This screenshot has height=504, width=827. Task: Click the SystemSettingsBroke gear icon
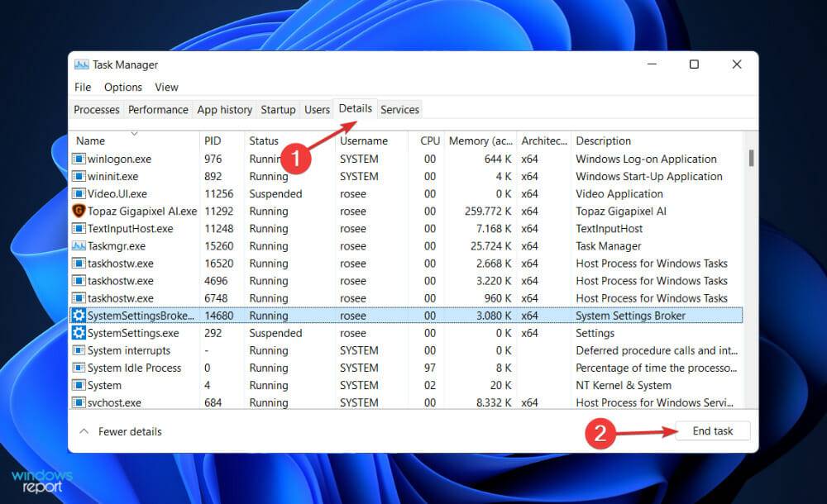pos(80,315)
